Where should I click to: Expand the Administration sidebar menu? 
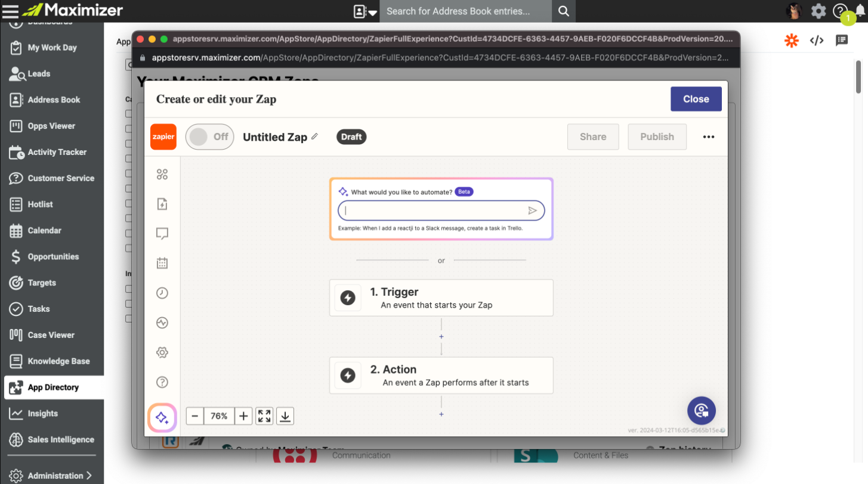pyautogui.click(x=51, y=476)
